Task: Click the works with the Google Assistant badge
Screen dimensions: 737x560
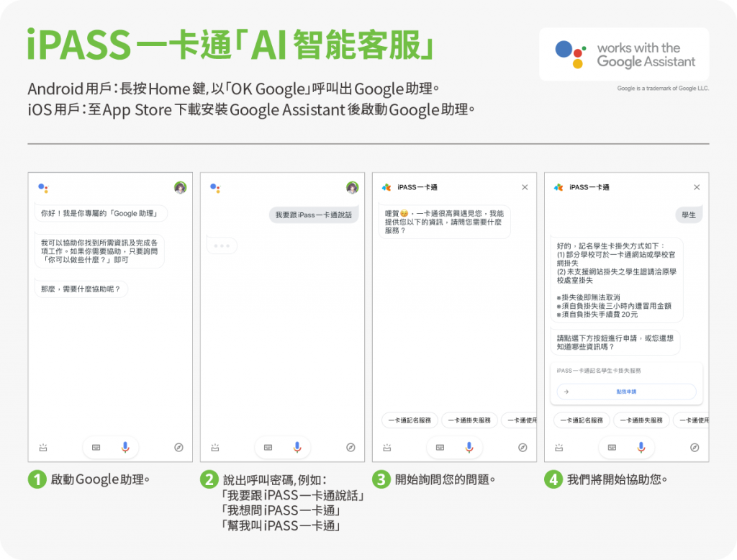Action: (x=624, y=55)
